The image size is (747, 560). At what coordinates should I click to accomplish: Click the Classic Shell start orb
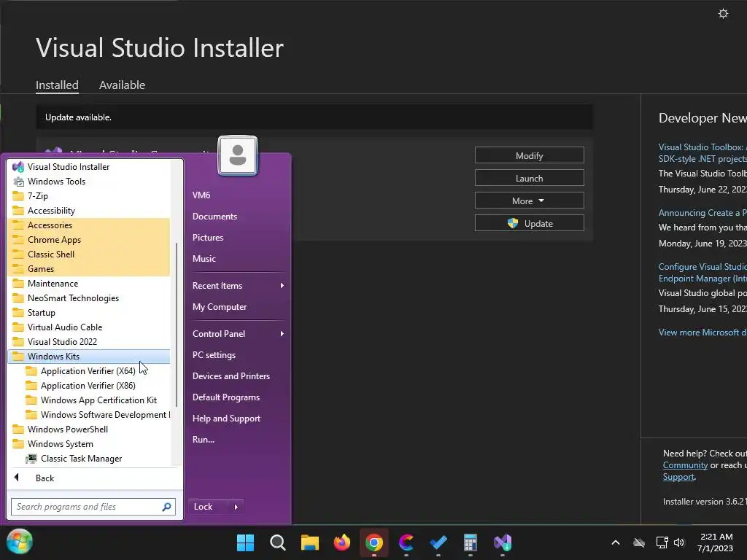click(x=20, y=542)
